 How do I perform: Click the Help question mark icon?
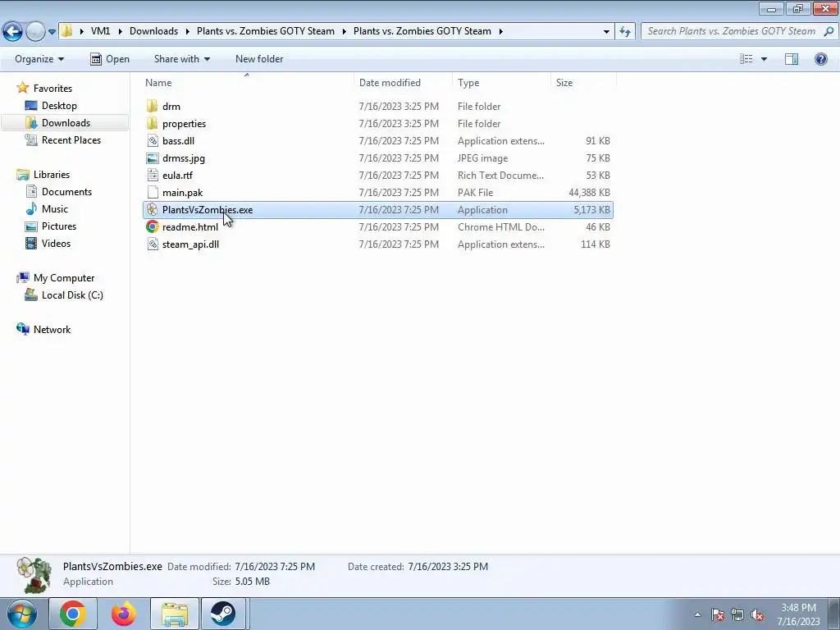820,59
